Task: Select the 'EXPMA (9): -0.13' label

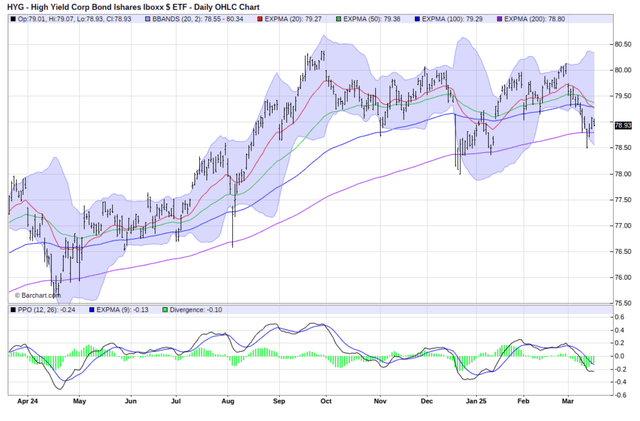Action: point(122,310)
